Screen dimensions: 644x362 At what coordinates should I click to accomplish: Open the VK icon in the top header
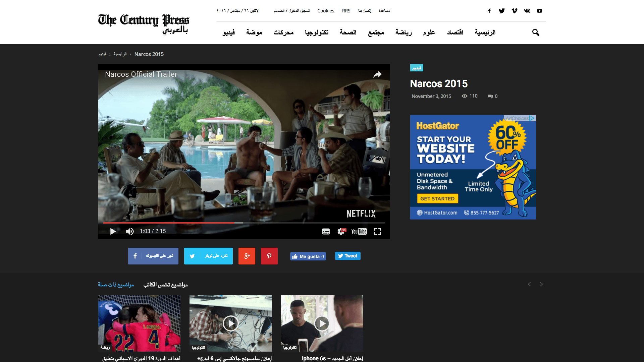click(x=527, y=11)
